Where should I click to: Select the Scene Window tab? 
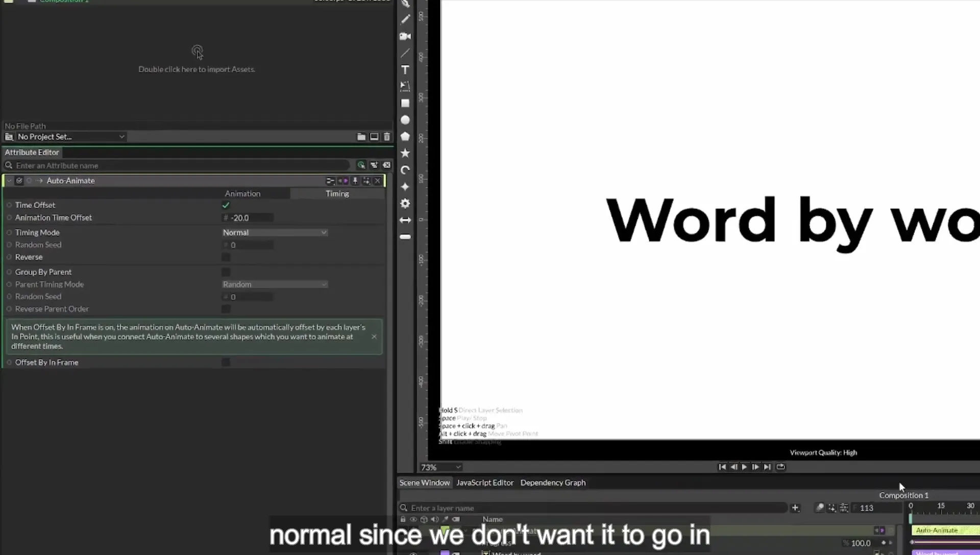coord(425,483)
